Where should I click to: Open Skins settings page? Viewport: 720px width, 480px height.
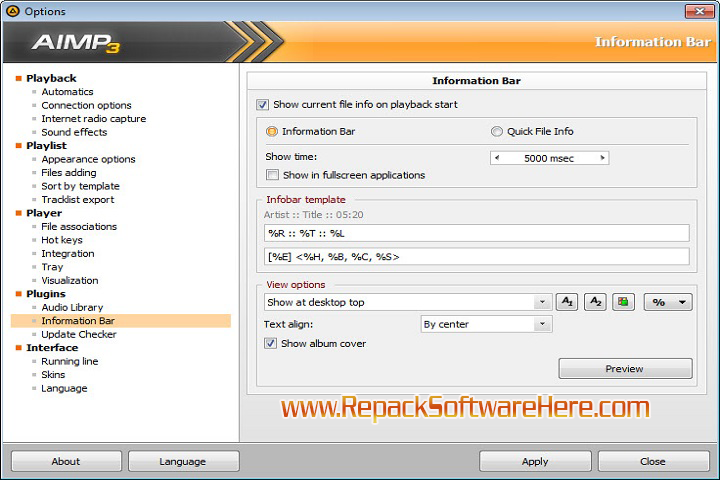[x=53, y=375]
